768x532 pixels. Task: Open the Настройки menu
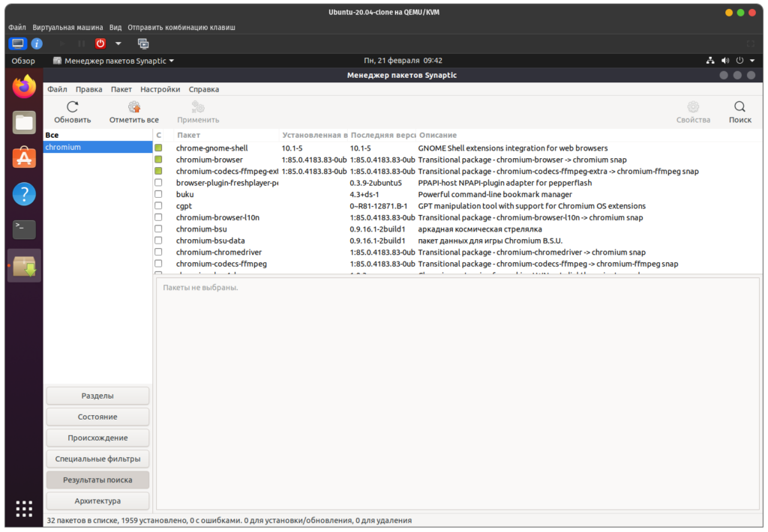(160, 89)
